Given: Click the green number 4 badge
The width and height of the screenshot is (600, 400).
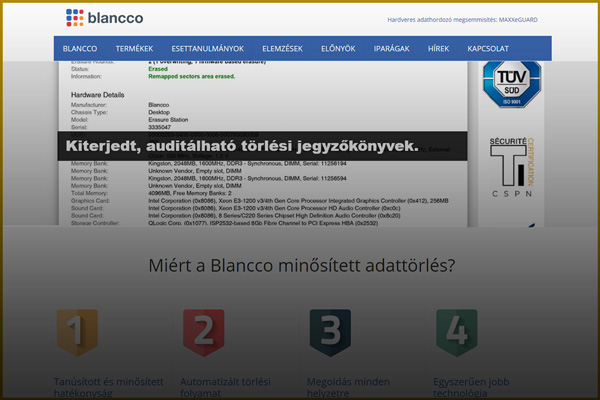Looking at the screenshot, I should coord(457,332).
